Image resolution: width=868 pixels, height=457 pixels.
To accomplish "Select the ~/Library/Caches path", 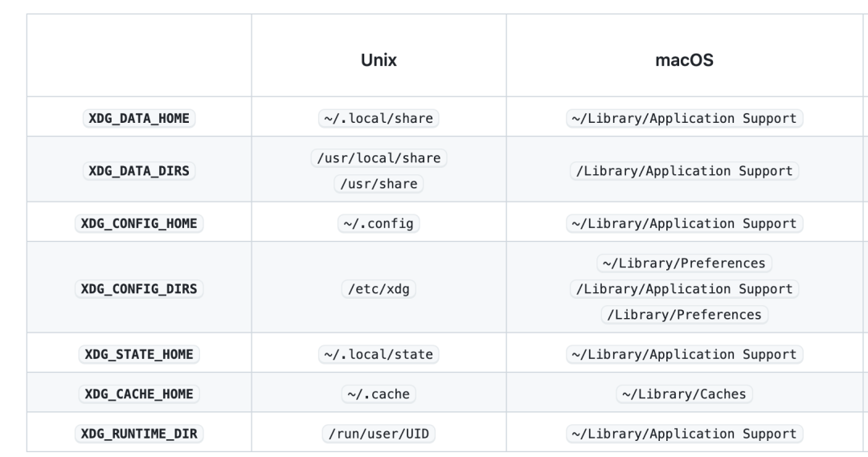I will coord(684,394).
